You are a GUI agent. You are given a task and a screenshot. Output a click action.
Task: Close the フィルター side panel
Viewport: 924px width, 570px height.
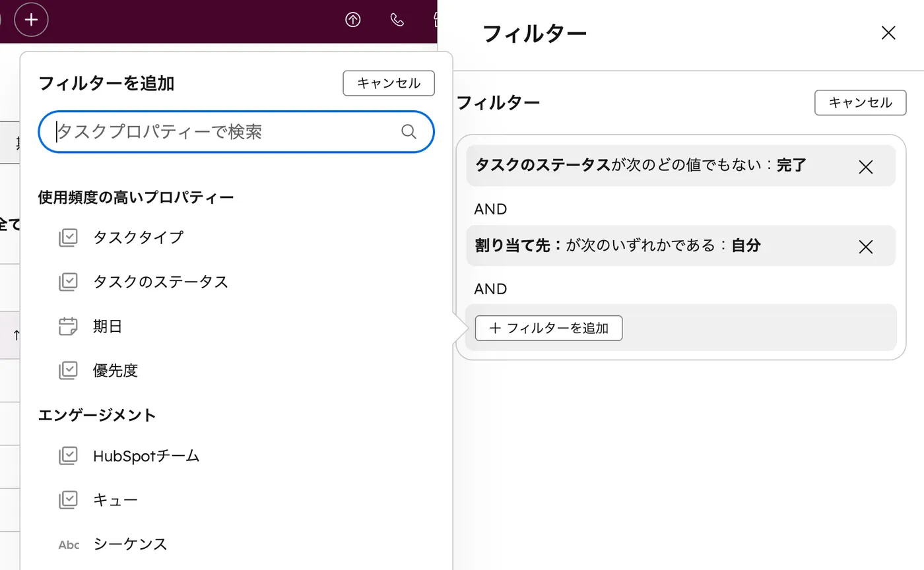pyautogui.click(x=888, y=32)
